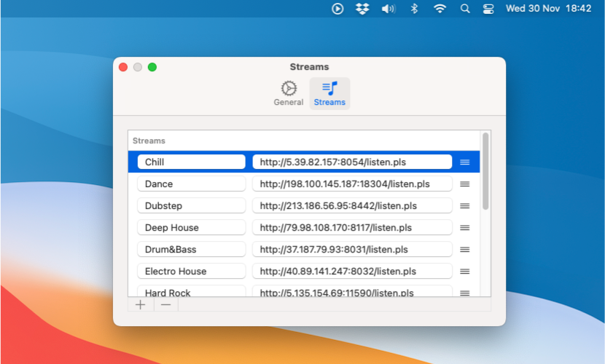The height and width of the screenshot is (364, 605).
Task: Select the Dubstep name field
Action: pyautogui.click(x=191, y=206)
